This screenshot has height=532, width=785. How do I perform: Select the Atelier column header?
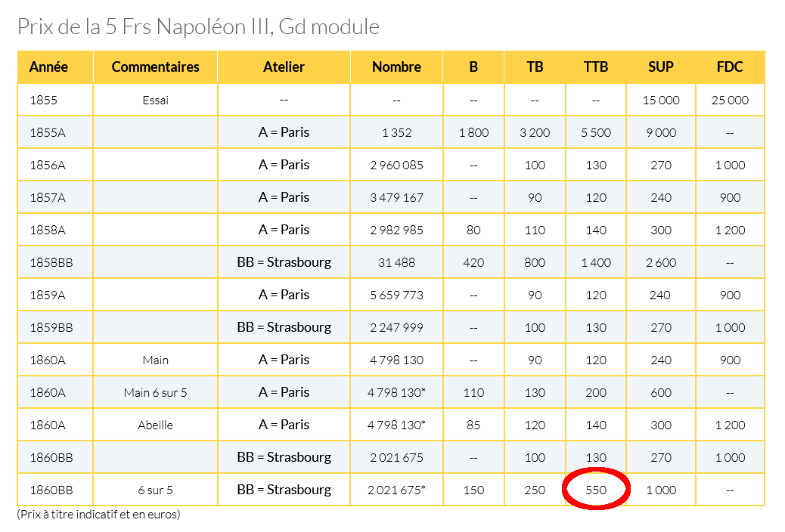[284, 67]
